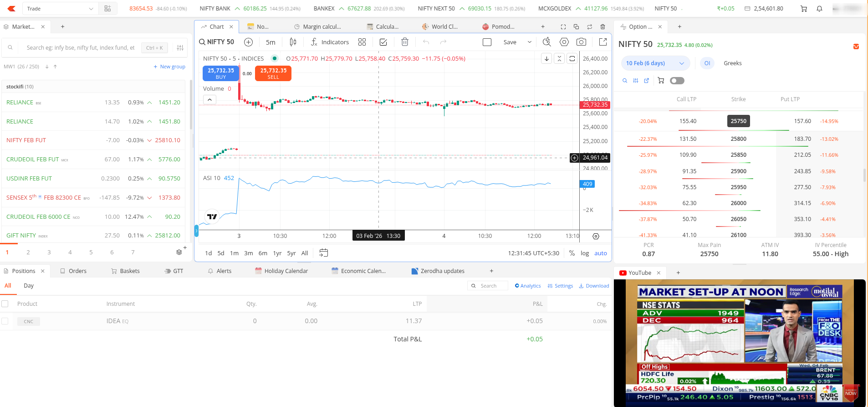
Task: Toggle the option chain basket switch
Action: click(x=677, y=81)
